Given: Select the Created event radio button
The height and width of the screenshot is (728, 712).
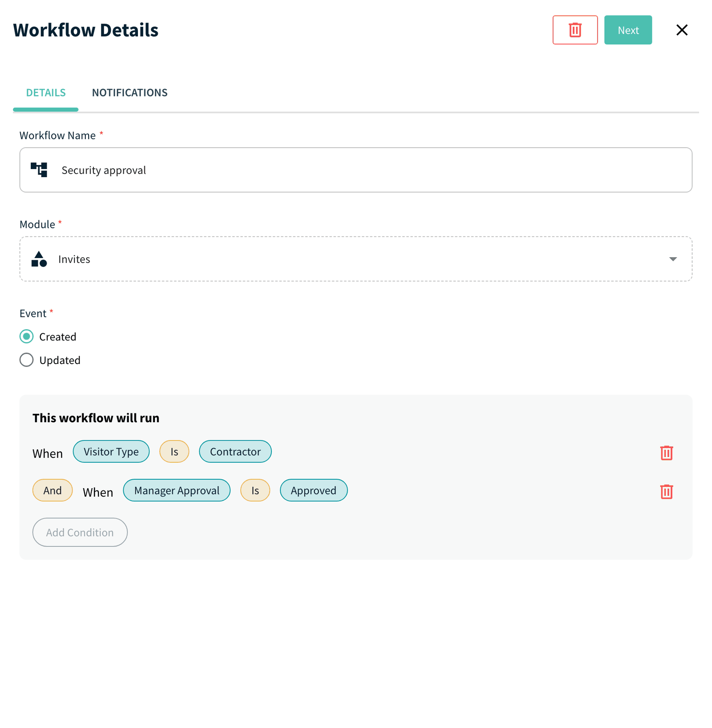Looking at the screenshot, I should point(27,336).
